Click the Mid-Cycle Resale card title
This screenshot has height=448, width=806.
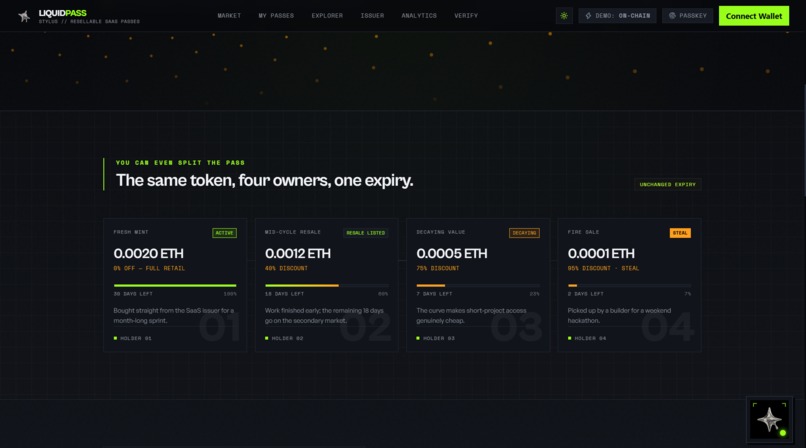click(x=292, y=232)
